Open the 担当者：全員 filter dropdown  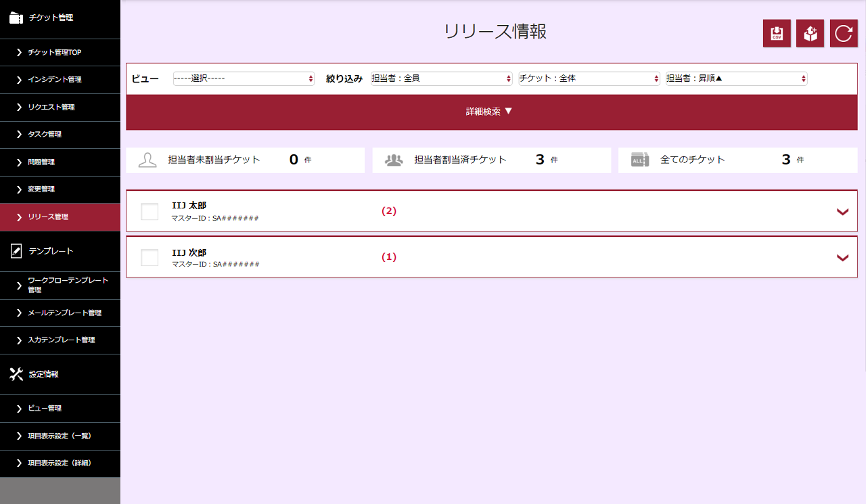tap(442, 79)
